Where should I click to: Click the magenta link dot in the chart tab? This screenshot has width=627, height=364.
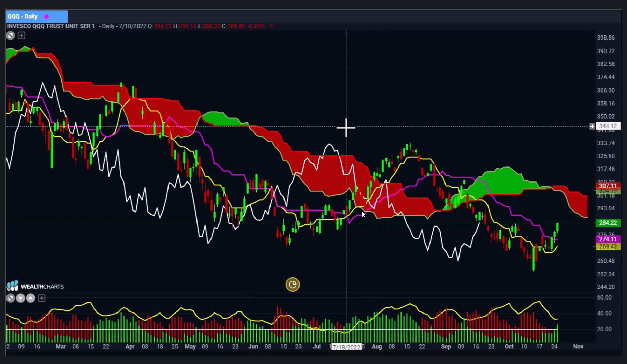(46, 16)
